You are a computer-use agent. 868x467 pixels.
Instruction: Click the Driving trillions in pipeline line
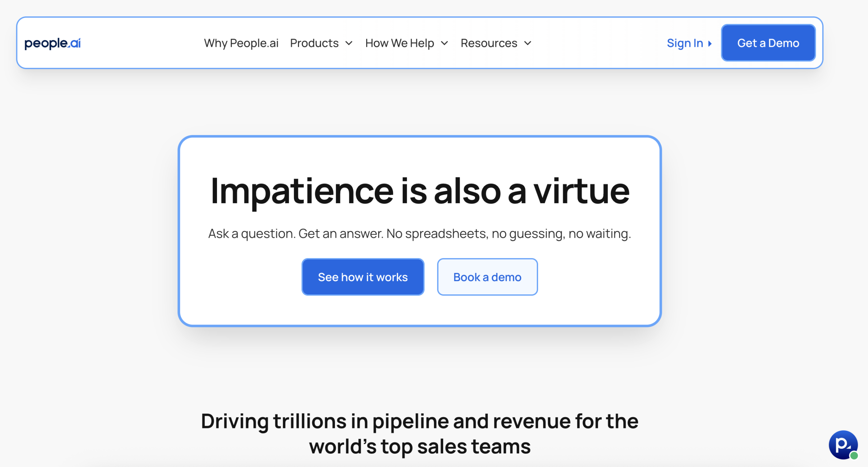[419, 421]
